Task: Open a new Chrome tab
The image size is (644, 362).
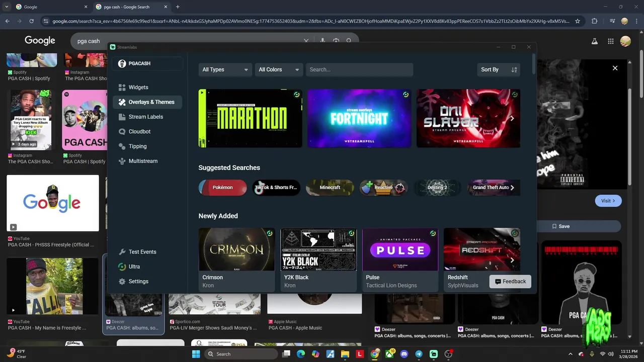Action: tap(178, 7)
